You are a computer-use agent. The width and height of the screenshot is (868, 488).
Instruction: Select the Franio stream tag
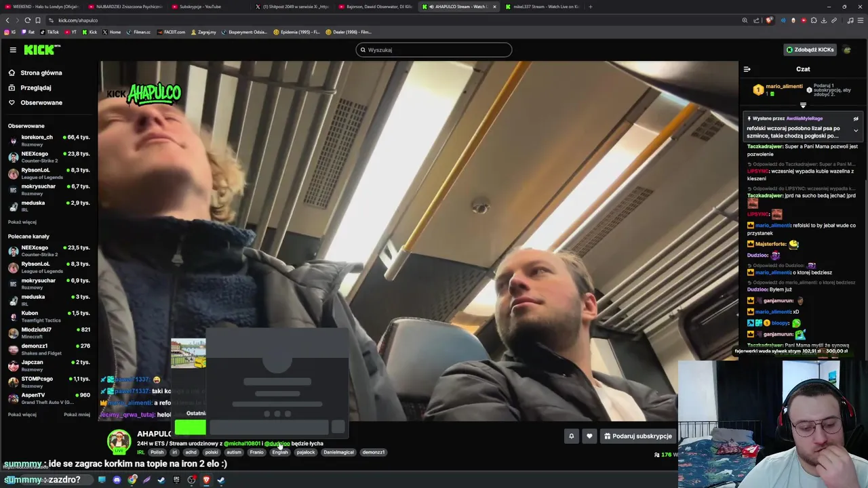point(256,452)
